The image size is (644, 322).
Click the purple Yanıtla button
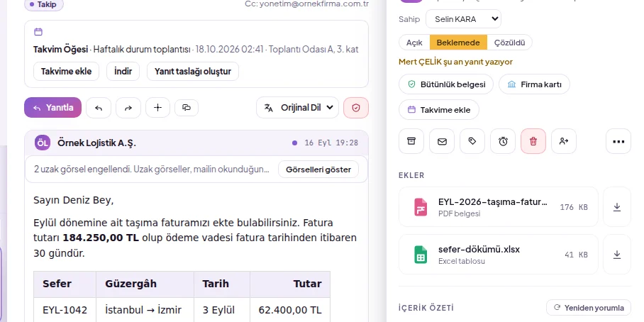tap(53, 108)
